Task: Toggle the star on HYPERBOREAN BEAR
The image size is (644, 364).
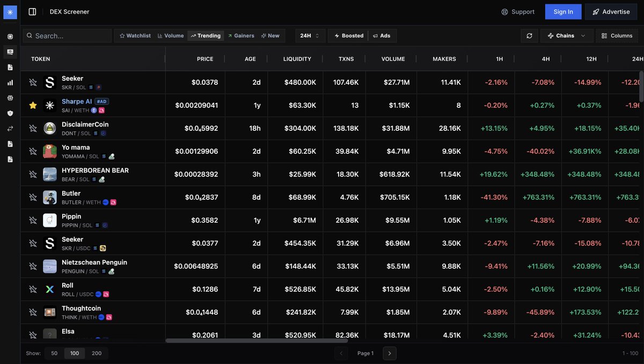Action: pos(33,174)
